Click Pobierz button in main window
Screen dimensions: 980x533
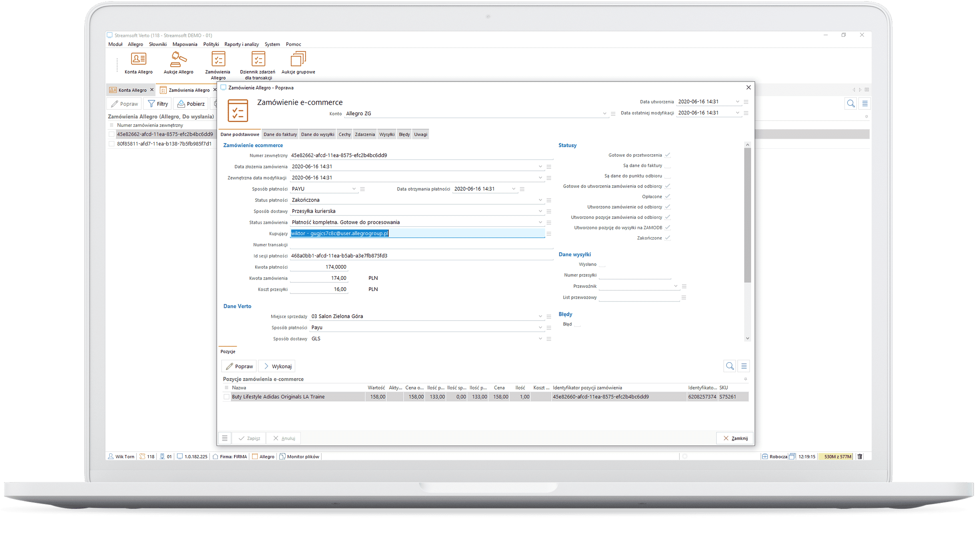coord(191,104)
